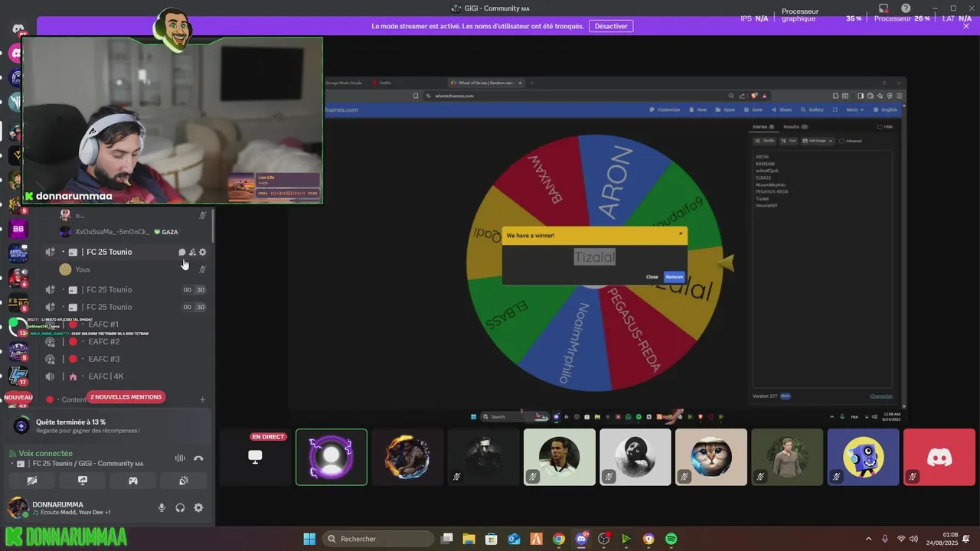Start an activity with the gamepad button
980x551 pixels.
click(133, 481)
